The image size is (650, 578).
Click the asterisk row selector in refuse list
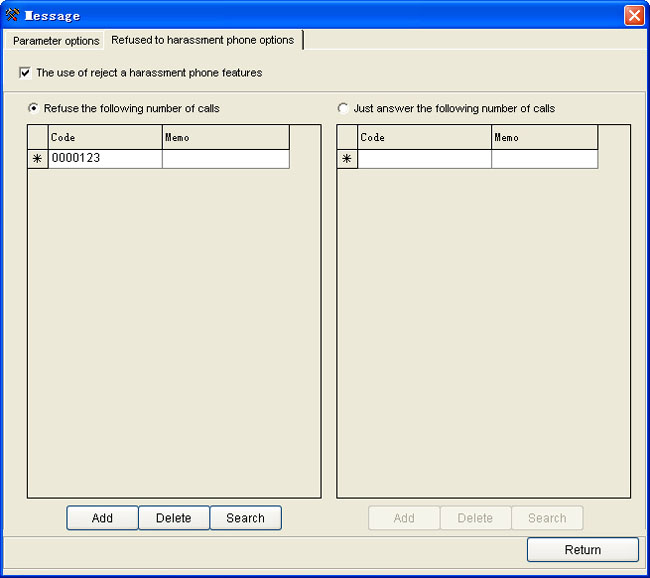pyautogui.click(x=38, y=159)
